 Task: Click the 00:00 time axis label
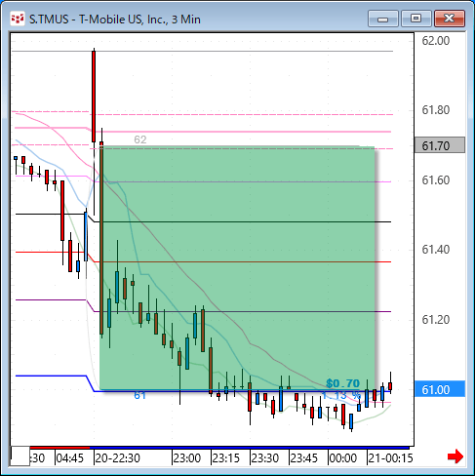click(x=343, y=458)
